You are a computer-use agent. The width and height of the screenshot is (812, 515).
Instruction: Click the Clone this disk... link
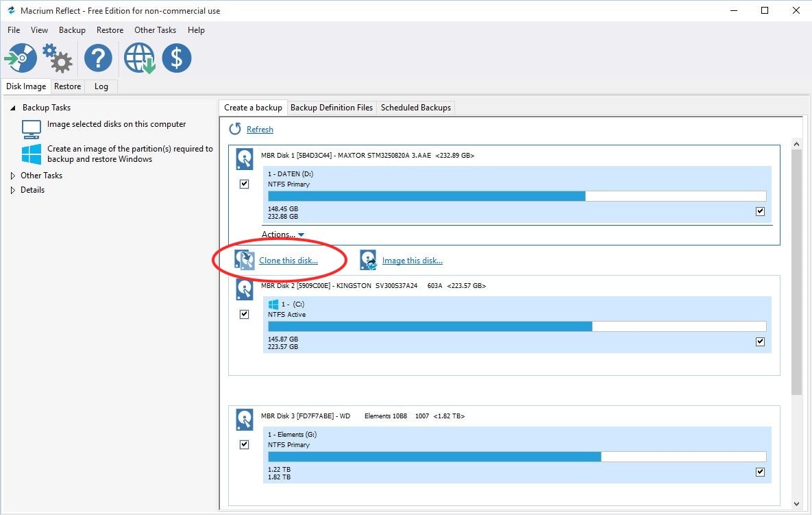(288, 261)
